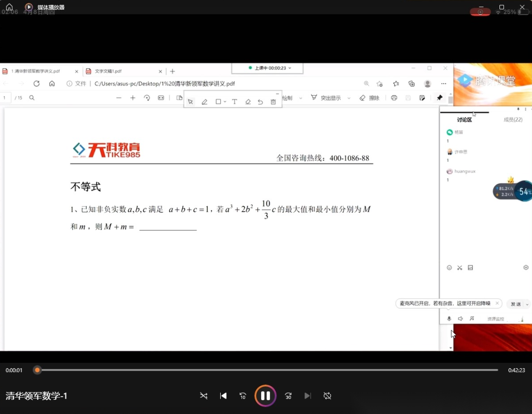Open the 文字文稿1.pdf browser tab
The height and width of the screenshot is (414, 532).
[108, 71]
